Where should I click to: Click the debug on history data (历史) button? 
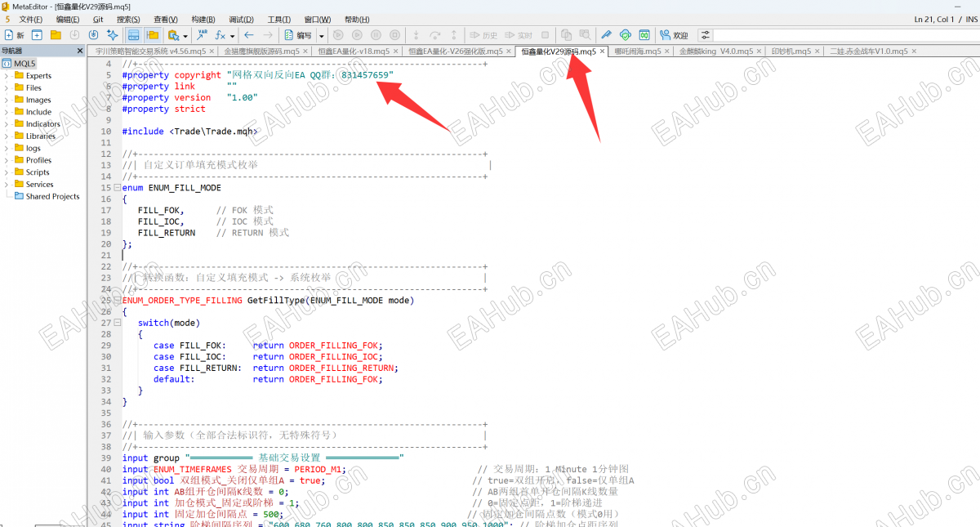(x=483, y=35)
